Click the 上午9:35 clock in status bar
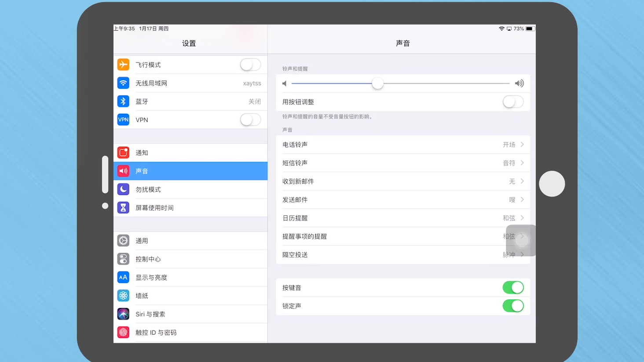This screenshot has width=644, height=362. coord(124,29)
